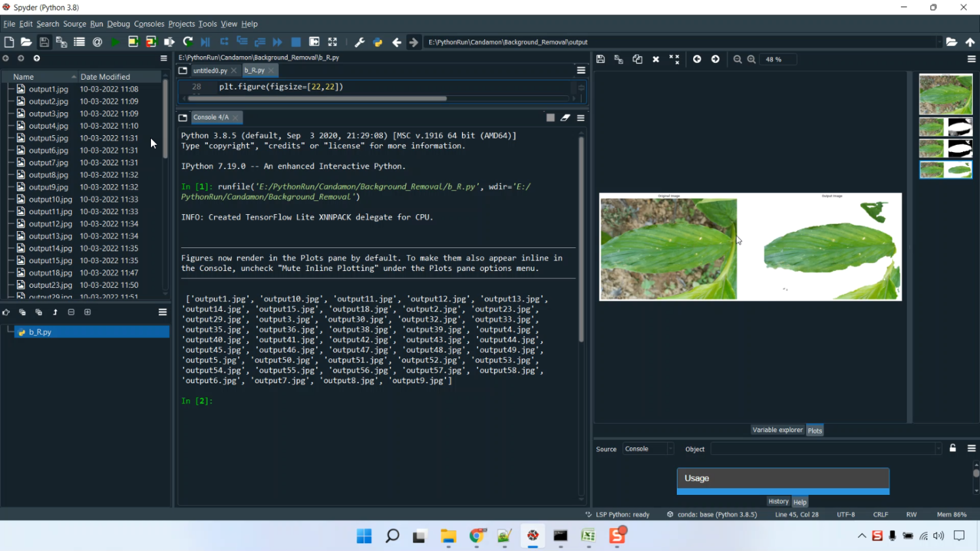The width and height of the screenshot is (980, 551).
Task: Open the PYTHONPATH manager Python icon
Action: point(378,42)
